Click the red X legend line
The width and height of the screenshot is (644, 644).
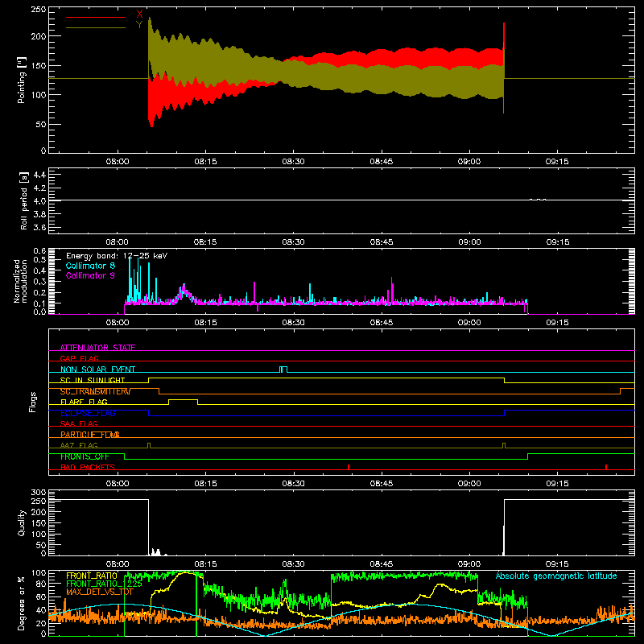[96, 17]
